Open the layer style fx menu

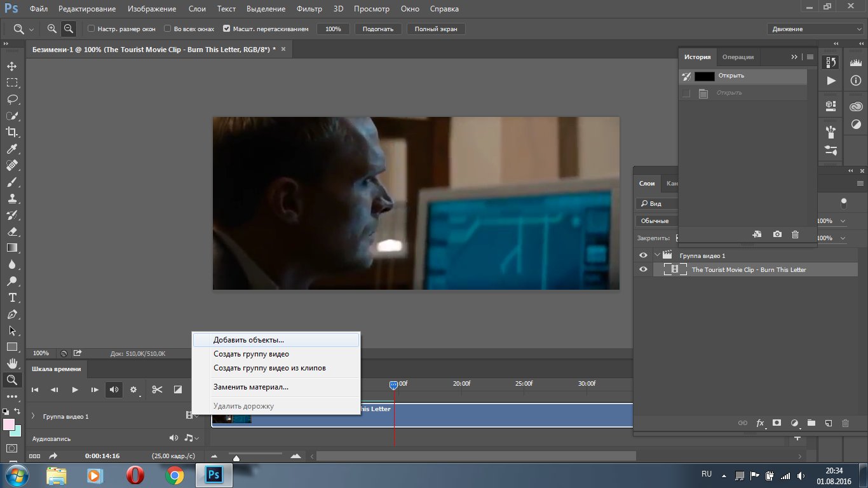(760, 423)
